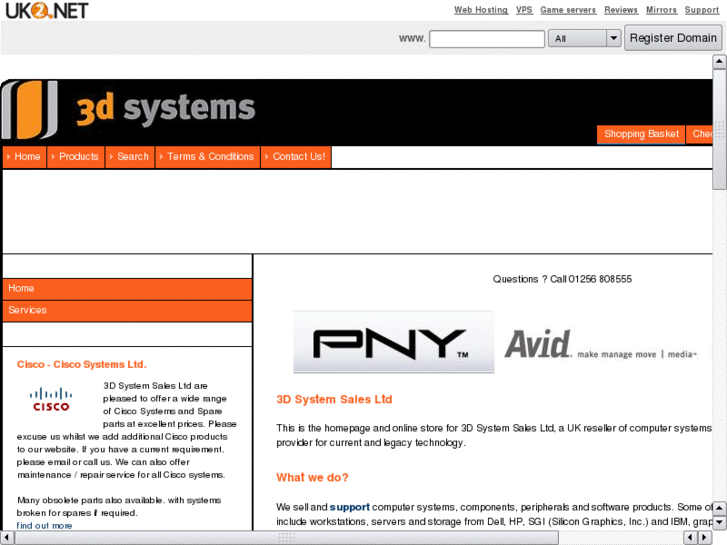The width and height of the screenshot is (727, 545).
Task: Expand the All domain extension dropdown
Action: pos(584,38)
